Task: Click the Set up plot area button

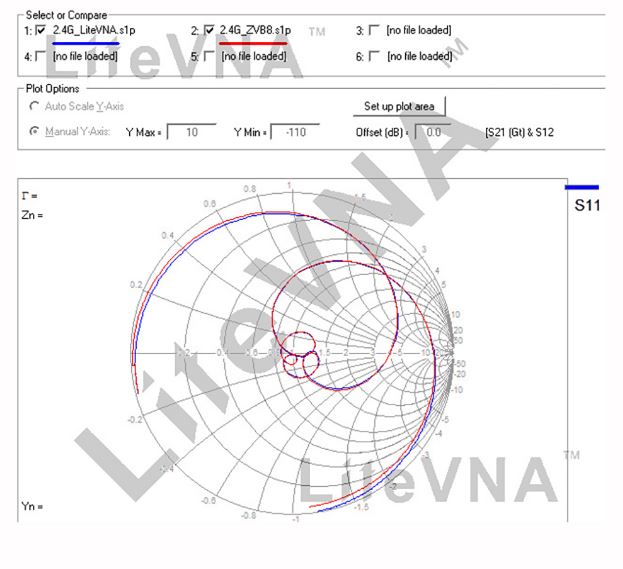Action: click(x=399, y=106)
